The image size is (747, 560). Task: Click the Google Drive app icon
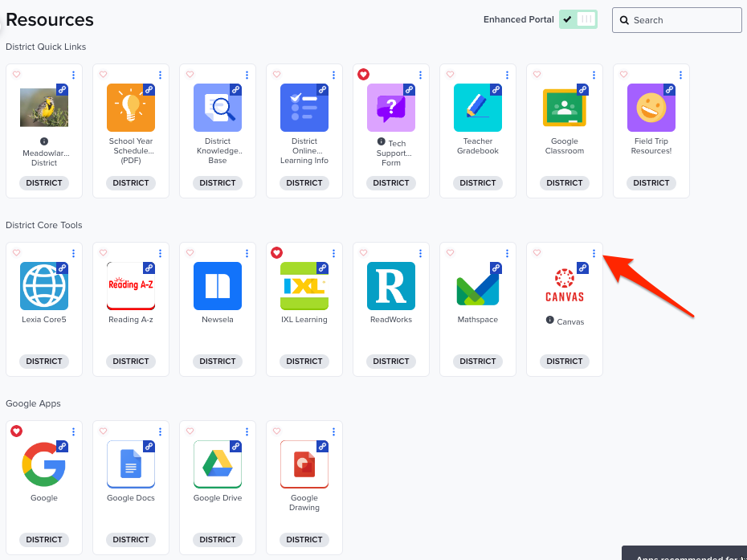tap(218, 464)
